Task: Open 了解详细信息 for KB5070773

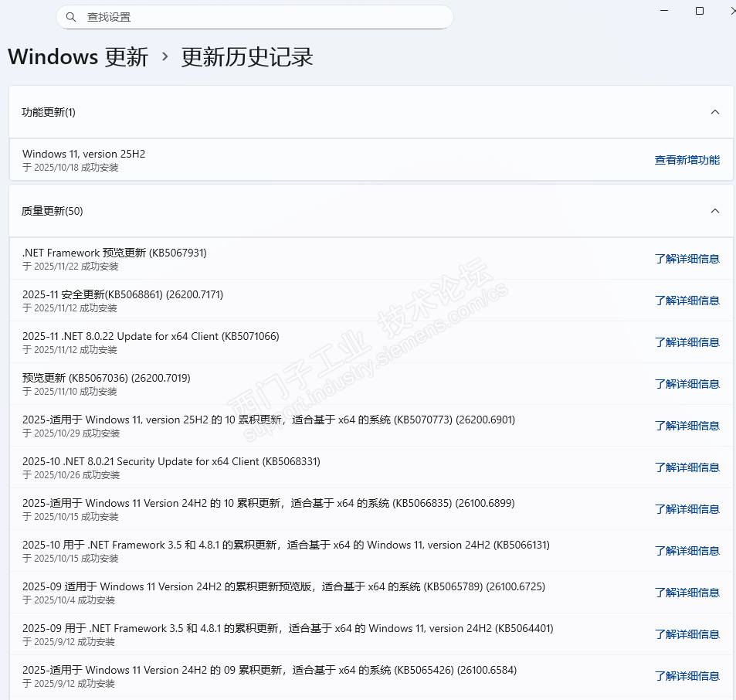Action: 687,426
